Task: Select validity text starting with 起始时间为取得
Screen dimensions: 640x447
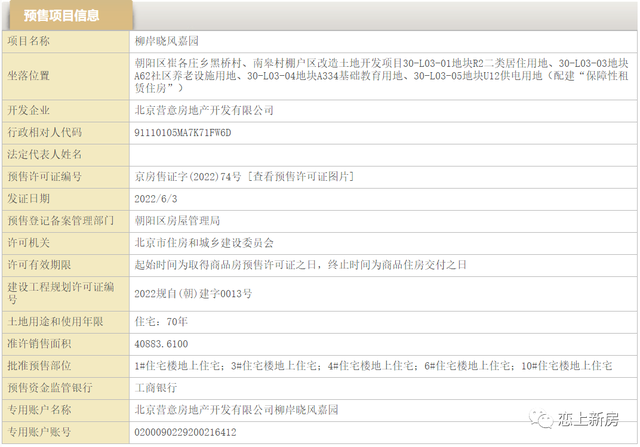Action: pos(300,265)
